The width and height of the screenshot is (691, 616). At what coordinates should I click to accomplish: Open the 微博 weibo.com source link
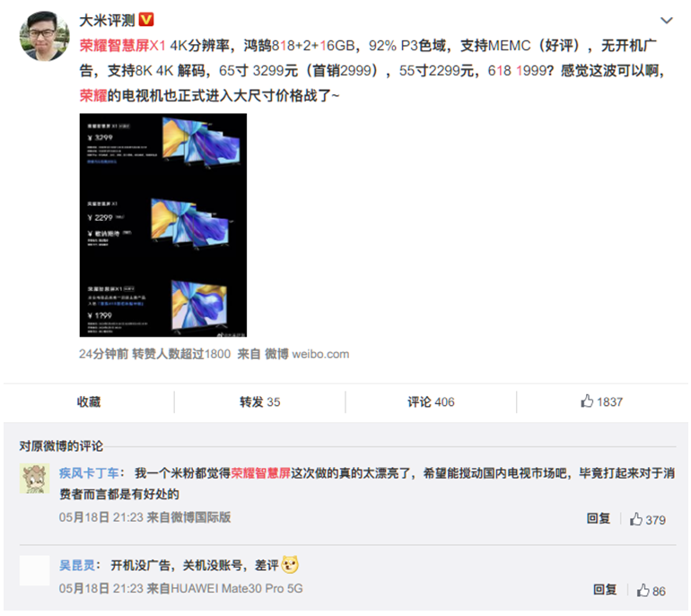click(x=307, y=354)
